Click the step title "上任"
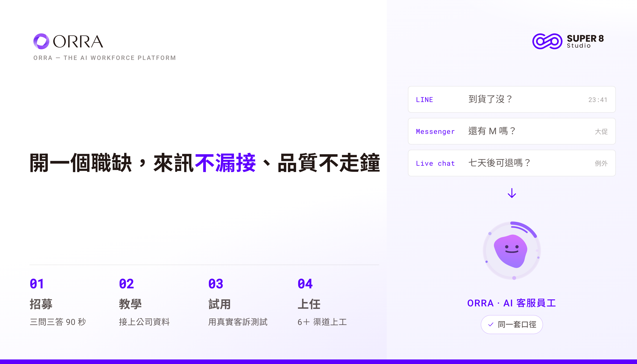Image resolution: width=637 pixels, height=364 pixels. [x=309, y=304]
